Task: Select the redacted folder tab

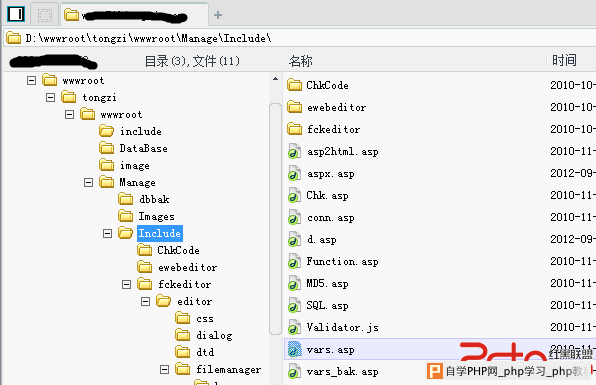Action: (x=135, y=15)
